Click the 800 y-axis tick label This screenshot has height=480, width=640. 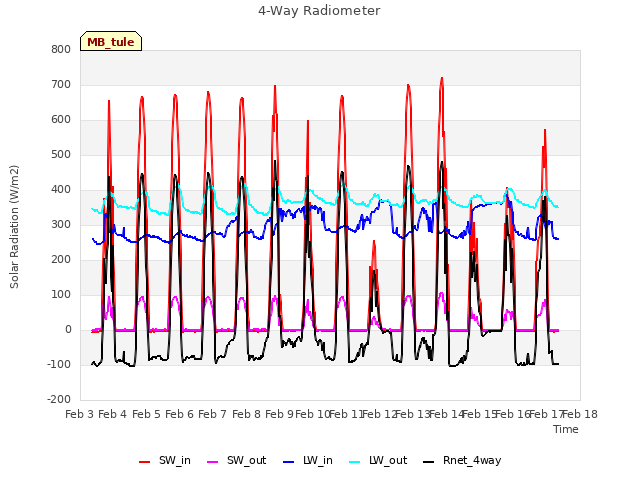coord(61,49)
